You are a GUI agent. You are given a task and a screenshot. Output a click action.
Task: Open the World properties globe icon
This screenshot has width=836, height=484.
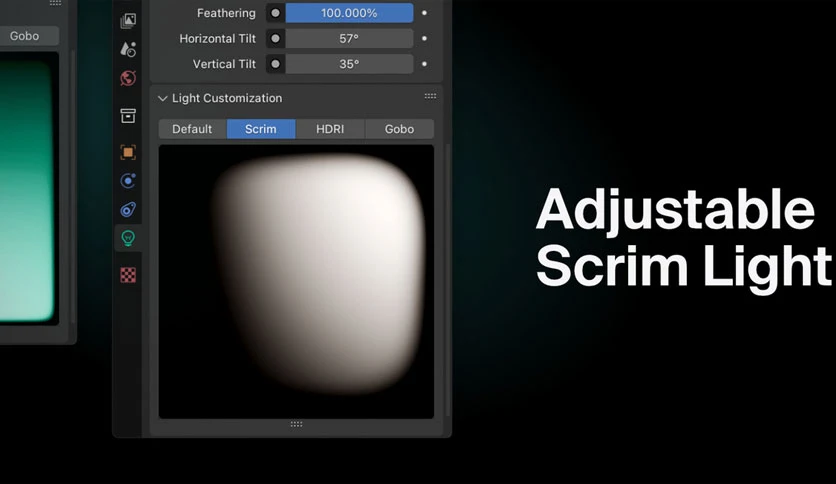click(128, 78)
